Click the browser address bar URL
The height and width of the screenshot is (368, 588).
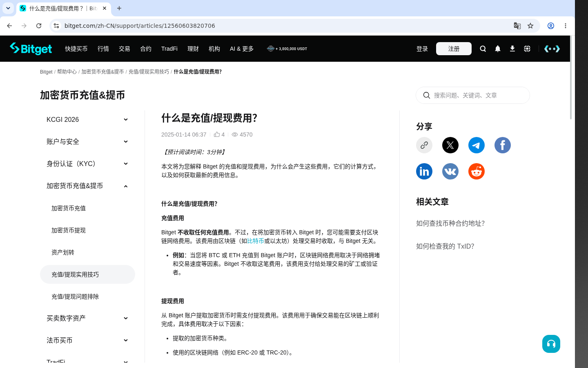(140, 26)
